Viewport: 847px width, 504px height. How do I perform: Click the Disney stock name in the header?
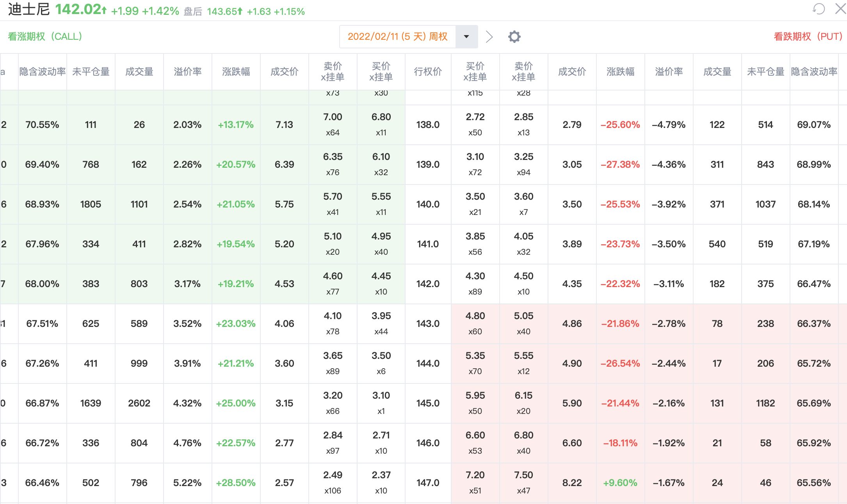pyautogui.click(x=29, y=9)
